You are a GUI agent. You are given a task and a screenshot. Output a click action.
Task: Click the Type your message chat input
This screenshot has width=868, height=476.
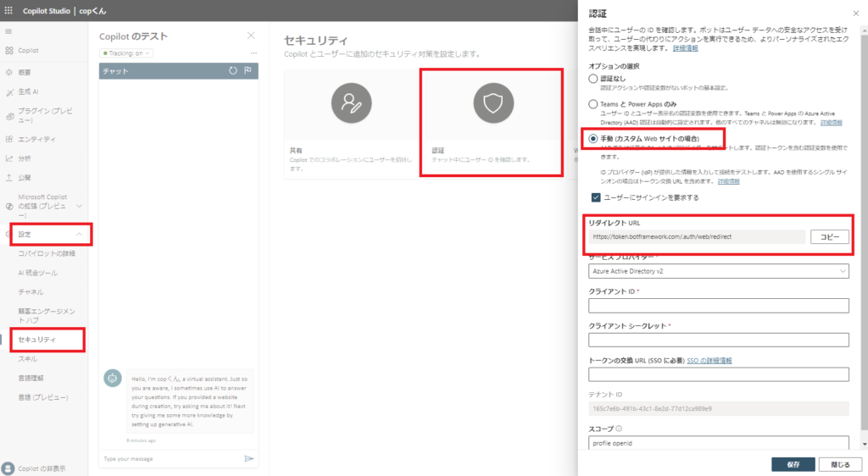171,459
